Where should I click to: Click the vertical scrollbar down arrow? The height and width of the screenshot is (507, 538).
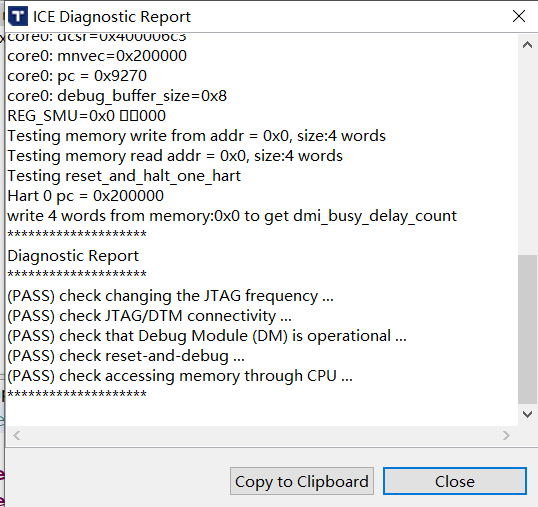tap(527, 414)
